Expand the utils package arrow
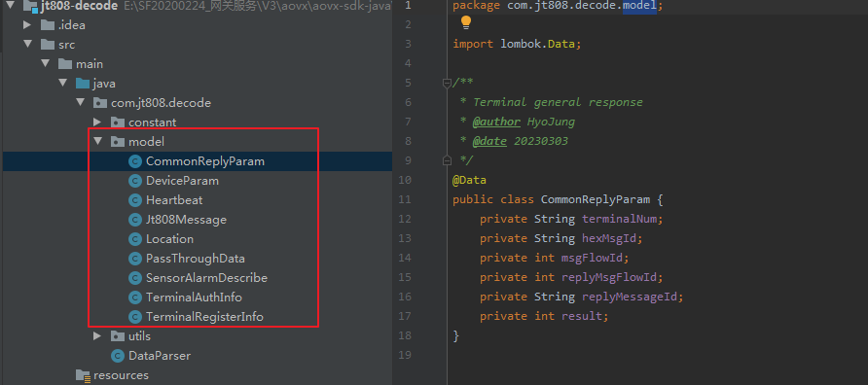The image size is (868, 385). (97, 335)
